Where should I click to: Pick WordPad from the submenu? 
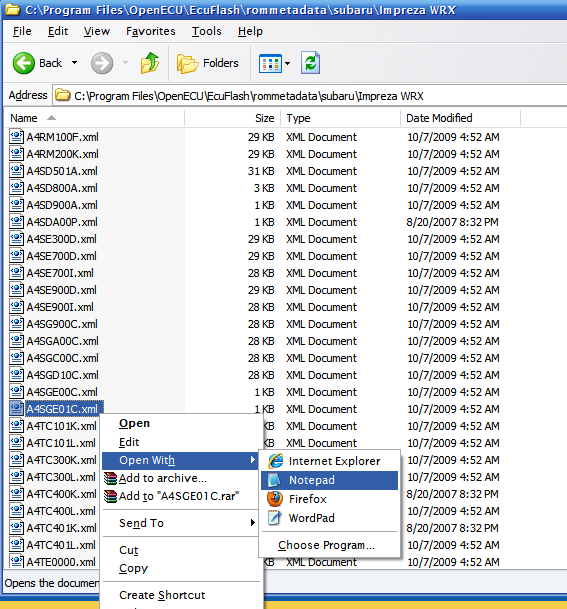[x=330, y=518]
